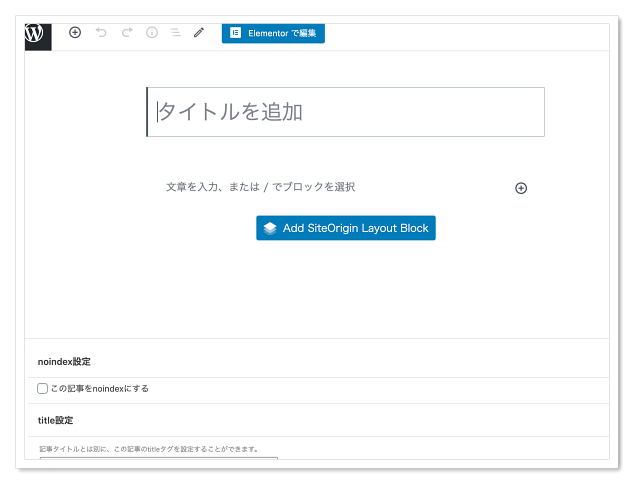
Task: Enable the この記事をnoindexにする checkbox
Action: point(43,388)
